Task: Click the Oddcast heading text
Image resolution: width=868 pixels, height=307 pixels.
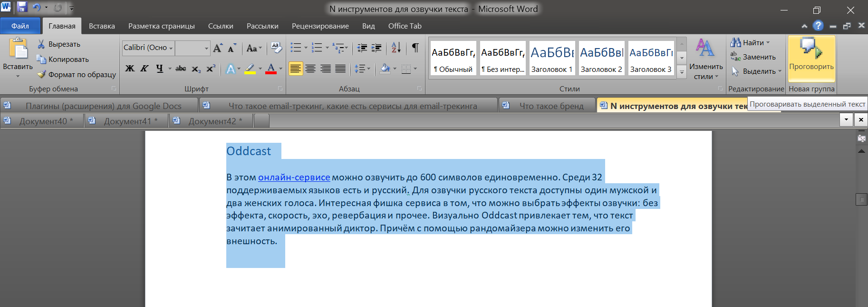Action: point(248,151)
